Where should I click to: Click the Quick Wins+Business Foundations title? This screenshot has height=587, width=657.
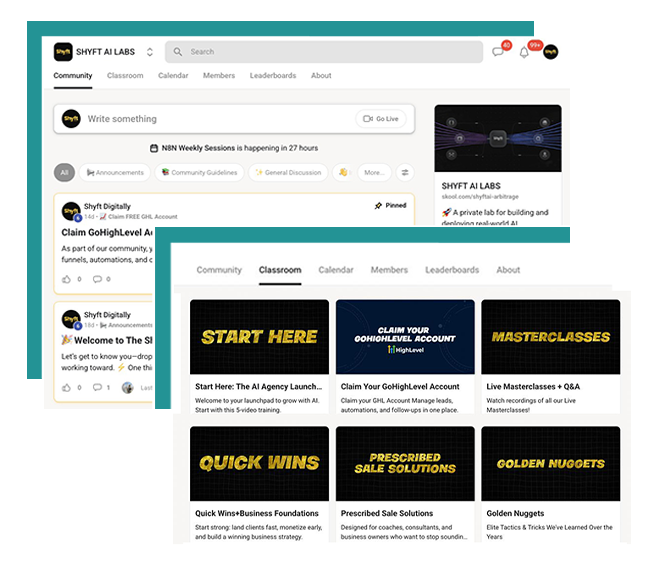pos(256,513)
